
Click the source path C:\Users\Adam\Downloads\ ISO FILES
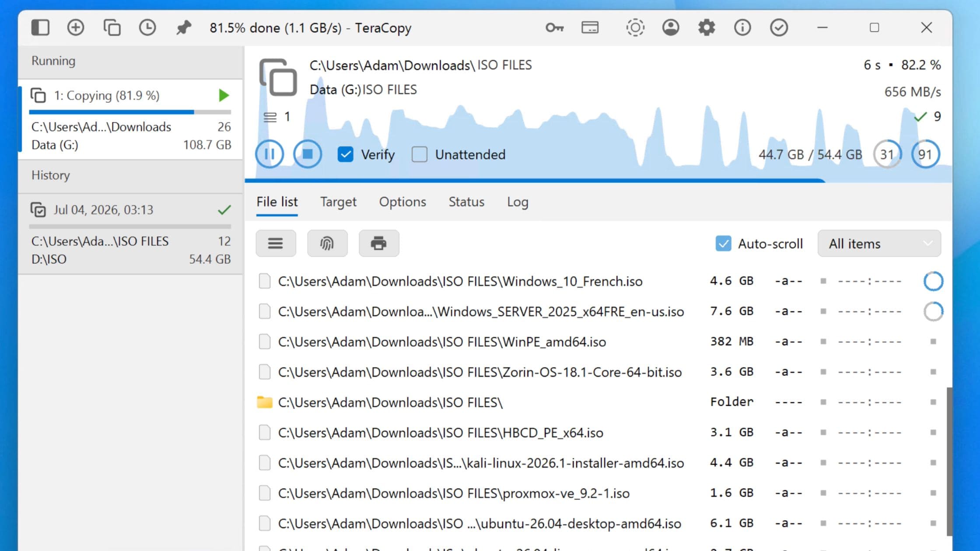coord(421,65)
